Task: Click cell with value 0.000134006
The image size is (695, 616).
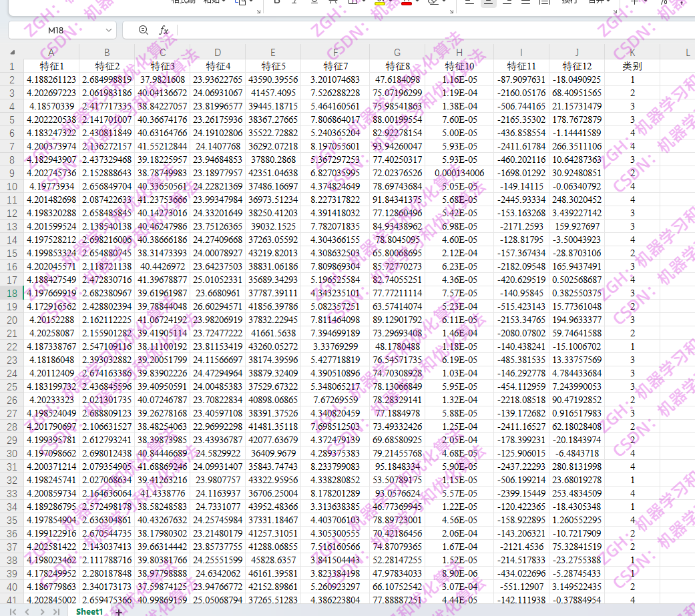Action: tap(459, 173)
